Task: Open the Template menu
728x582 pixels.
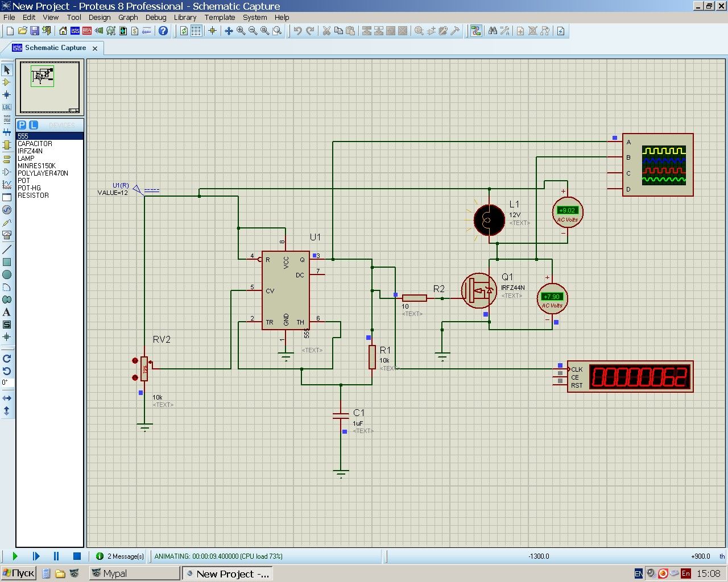Action: click(220, 17)
